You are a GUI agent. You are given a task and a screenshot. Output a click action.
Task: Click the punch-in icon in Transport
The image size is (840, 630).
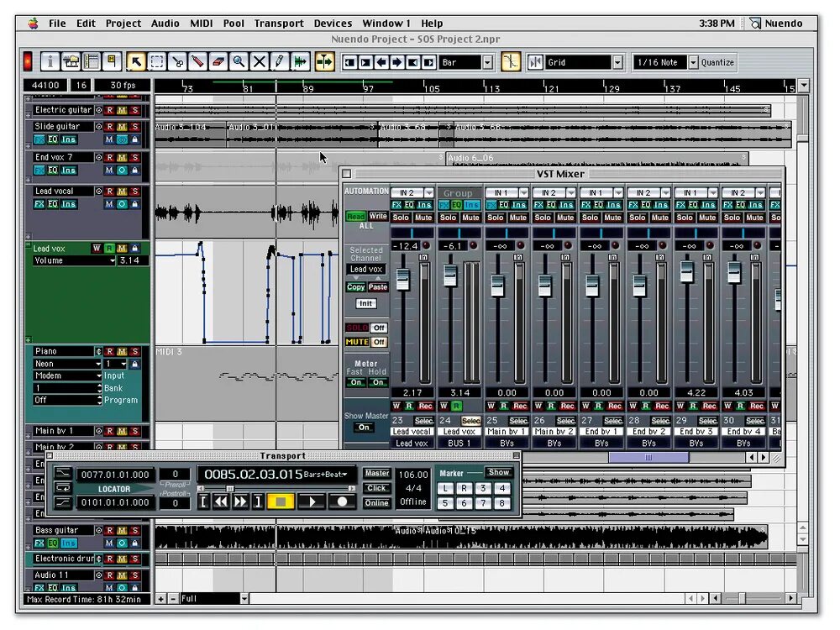63,474
